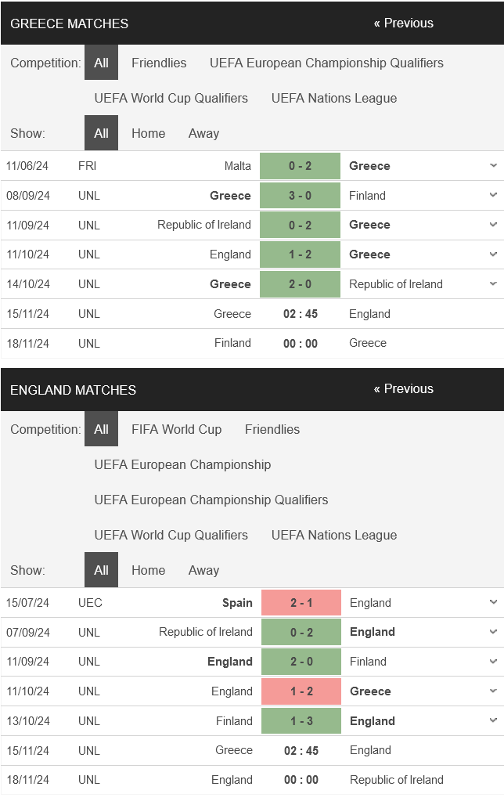Image resolution: width=504 pixels, height=812 pixels.
Task: Expand Greece 3-0 Finland match row chevron
Action: pyautogui.click(x=492, y=195)
